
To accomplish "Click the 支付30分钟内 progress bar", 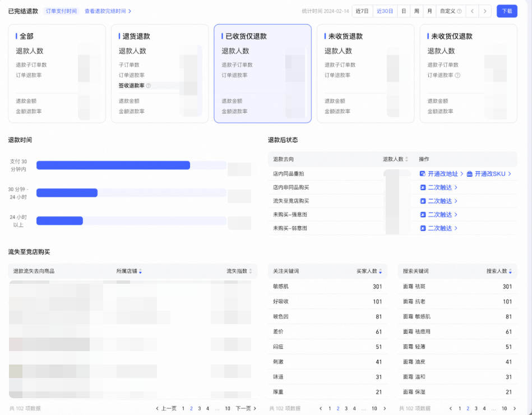I will [x=131, y=165].
